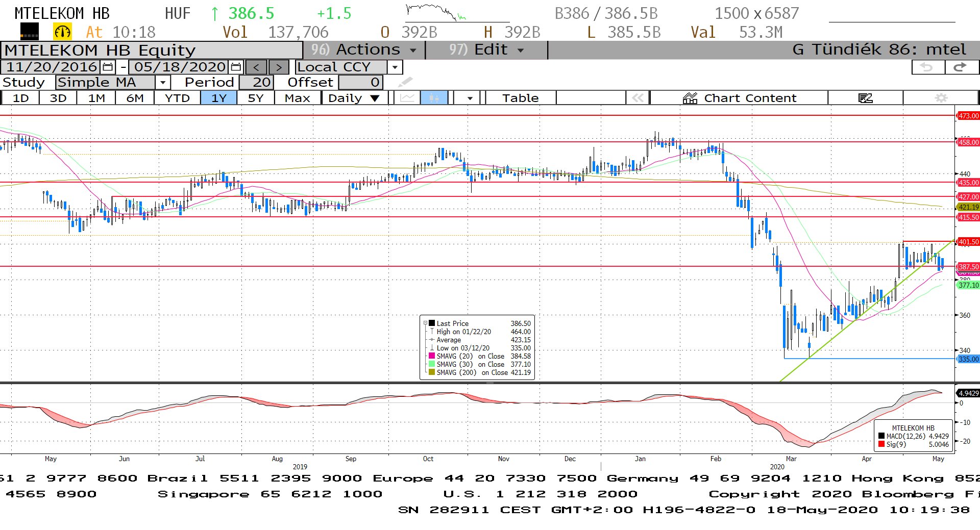Screen dimensions: 980x530
Task: Click the MTELEKOM HB Equity security field
Action: tap(152, 50)
